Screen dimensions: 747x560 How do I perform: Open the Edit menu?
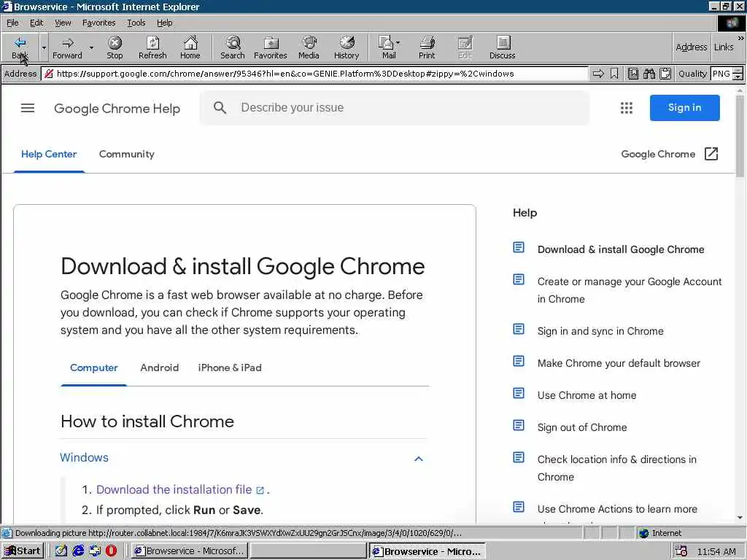tap(36, 23)
